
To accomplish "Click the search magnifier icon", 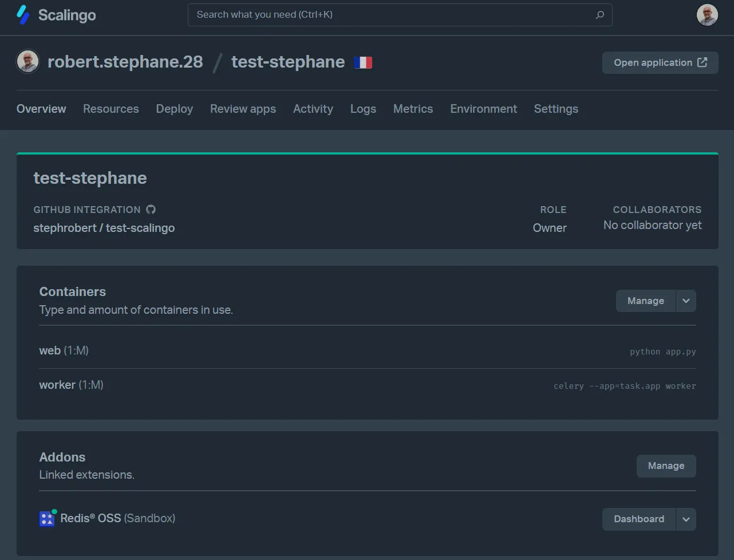I will [x=599, y=14].
